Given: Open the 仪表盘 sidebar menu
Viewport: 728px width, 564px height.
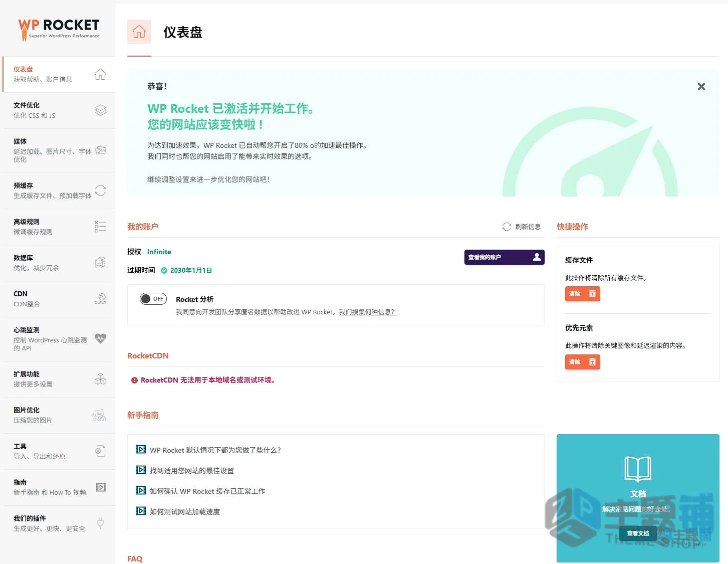Looking at the screenshot, I should 59,74.
